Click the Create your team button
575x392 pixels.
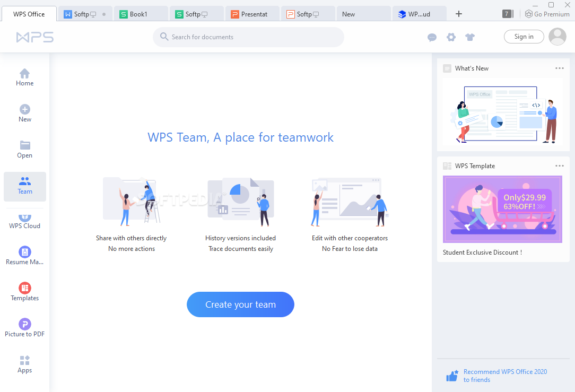(x=241, y=304)
